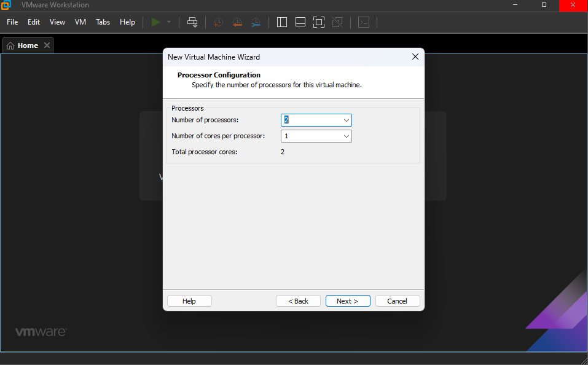The image size is (588, 365).
Task: Open the VM menu
Action: coord(80,22)
